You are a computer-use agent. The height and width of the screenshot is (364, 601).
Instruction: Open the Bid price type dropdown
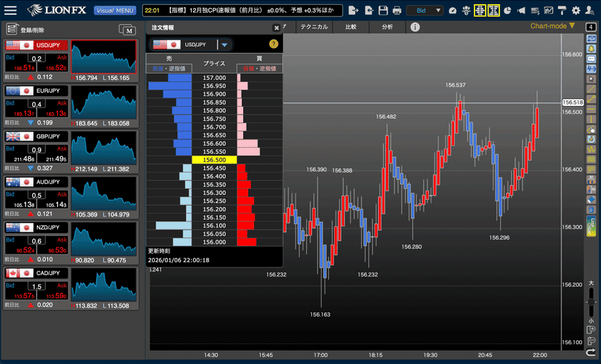[x=428, y=11]
